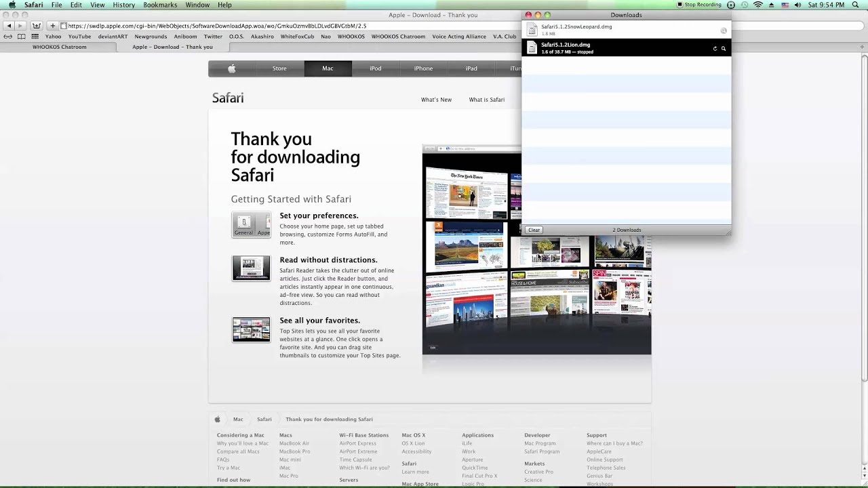Image resolution: width=868 pixels, height=488 pixels.
Task: Open the US flag input menu
Action: coord(785,5)
